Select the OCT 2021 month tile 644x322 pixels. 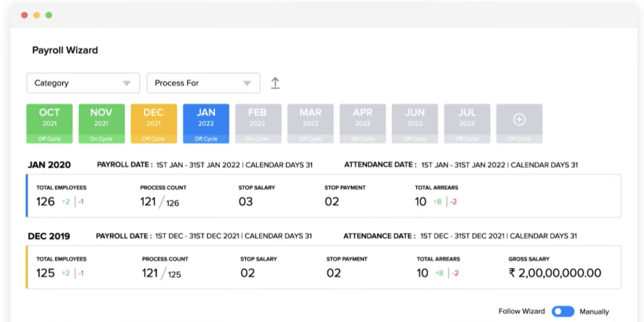pyautogui.click(x=50, y=123)
